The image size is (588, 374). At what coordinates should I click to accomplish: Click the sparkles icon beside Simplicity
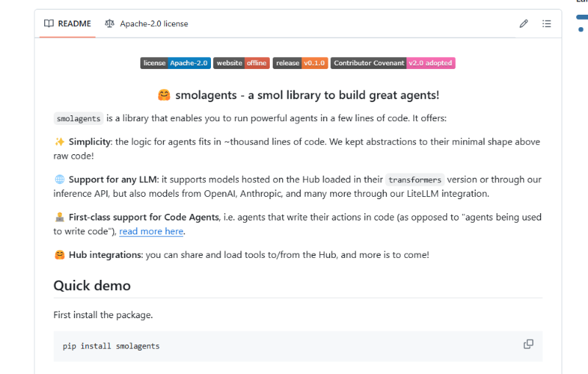(x=60, y=142)
